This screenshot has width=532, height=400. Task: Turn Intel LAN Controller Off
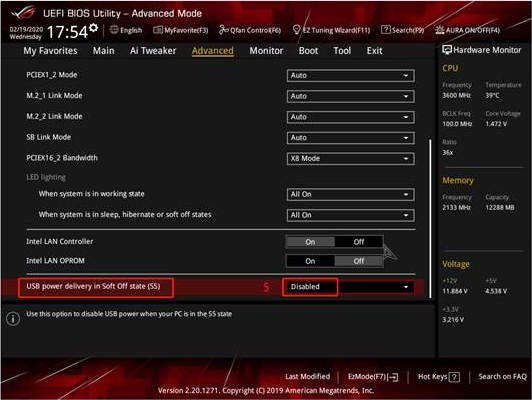[x=359, y=242]
